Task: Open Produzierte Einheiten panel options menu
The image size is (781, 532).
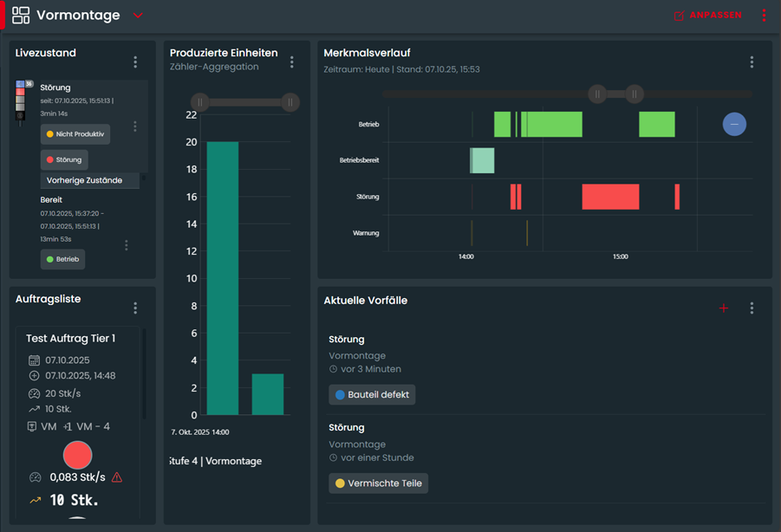Action: (x=292, y=62)
